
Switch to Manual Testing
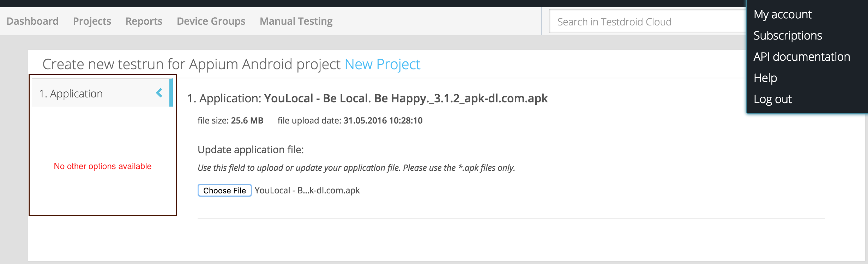pos(296,21)
